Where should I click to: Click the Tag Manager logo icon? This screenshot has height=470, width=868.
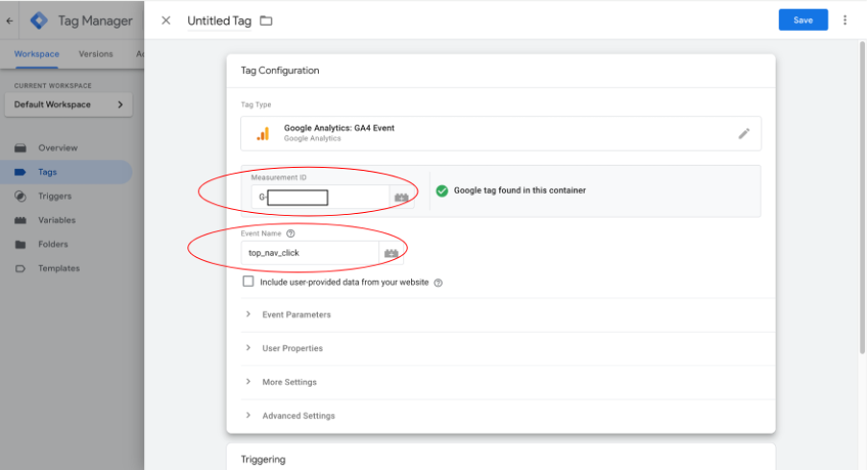click(x=38, y=20)
